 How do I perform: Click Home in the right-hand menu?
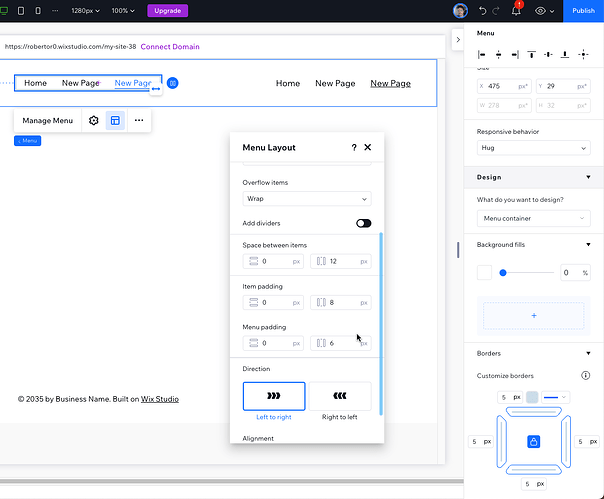288,83
